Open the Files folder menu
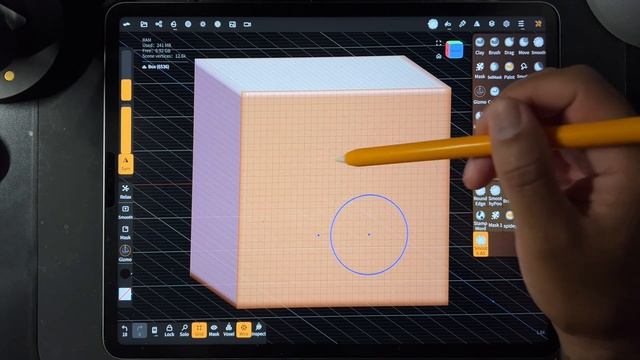The image size is (640, 360). [144, 24]
